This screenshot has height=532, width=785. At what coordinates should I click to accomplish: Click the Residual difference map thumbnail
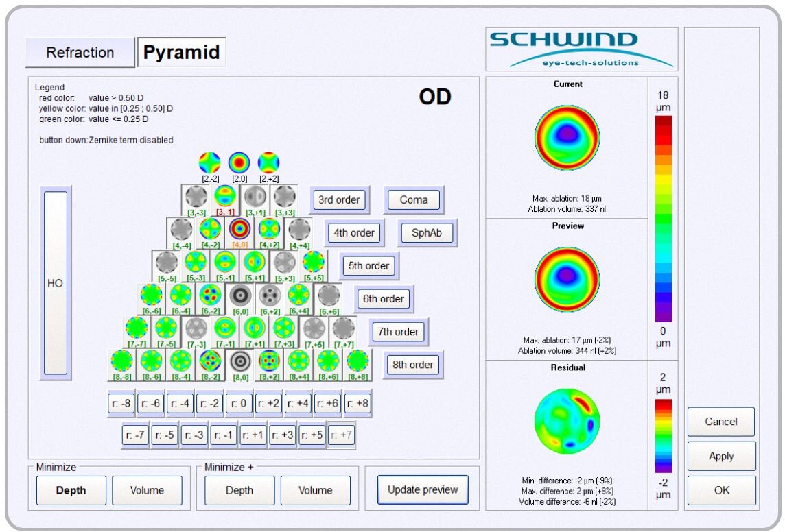pyautogui.click(x=567, y=421)
